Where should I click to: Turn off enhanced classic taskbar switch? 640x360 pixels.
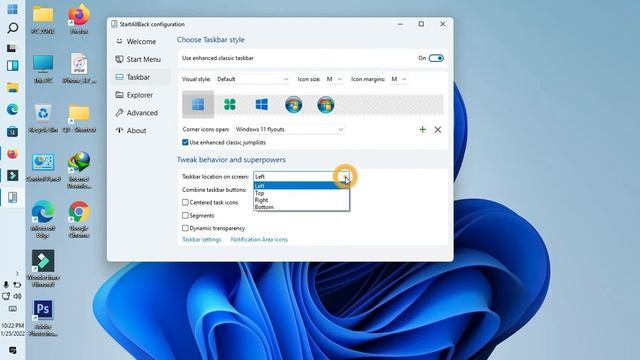[x=436, y=58]
